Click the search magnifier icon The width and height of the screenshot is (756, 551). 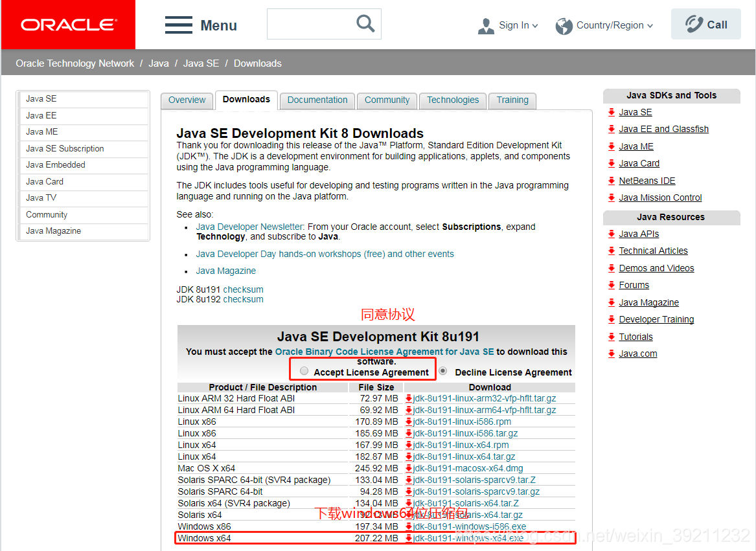pos(365,23)
